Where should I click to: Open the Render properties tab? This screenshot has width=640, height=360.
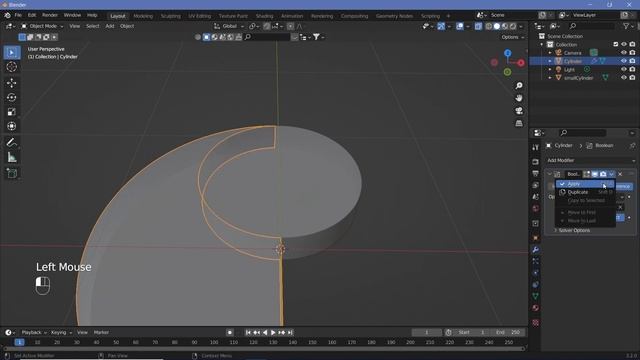[536, 162]
